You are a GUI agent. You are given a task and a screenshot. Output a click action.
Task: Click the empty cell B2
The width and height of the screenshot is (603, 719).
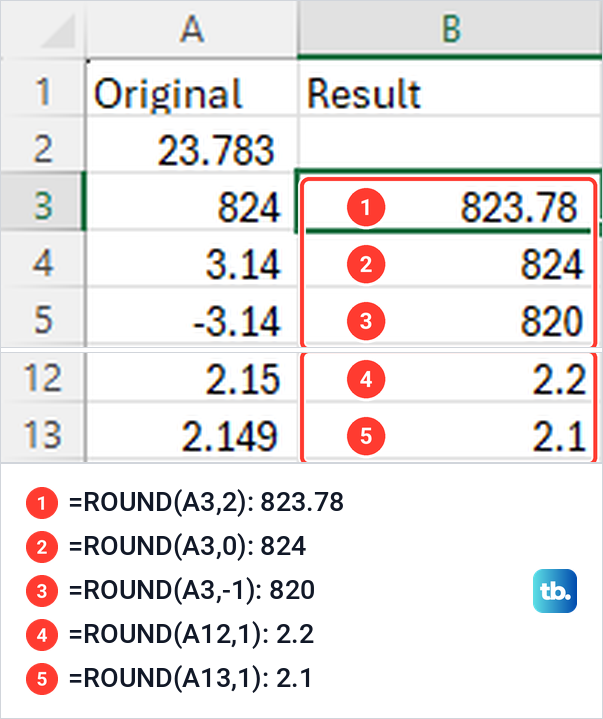(450, 144)
